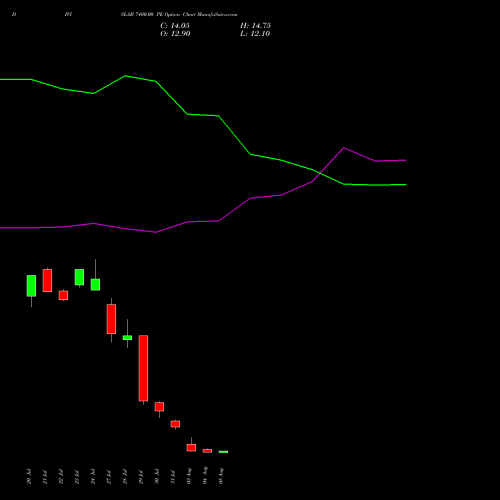Image resolution: width=500 pixels, height=500 pixels.
Task: Click the green candle for 23 Jul
Action: pyautogui.click(x=79, y=277)
